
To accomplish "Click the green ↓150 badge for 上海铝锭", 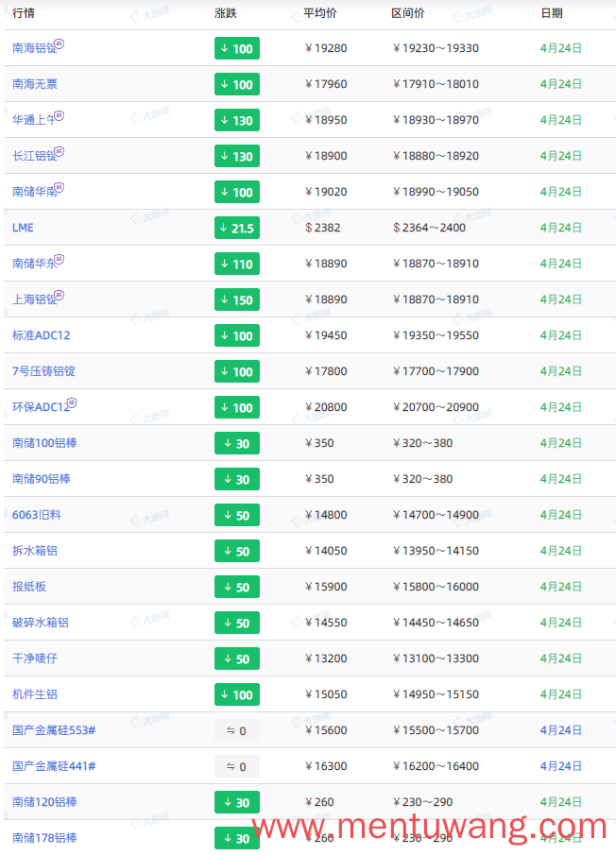I will click(236, 299).
